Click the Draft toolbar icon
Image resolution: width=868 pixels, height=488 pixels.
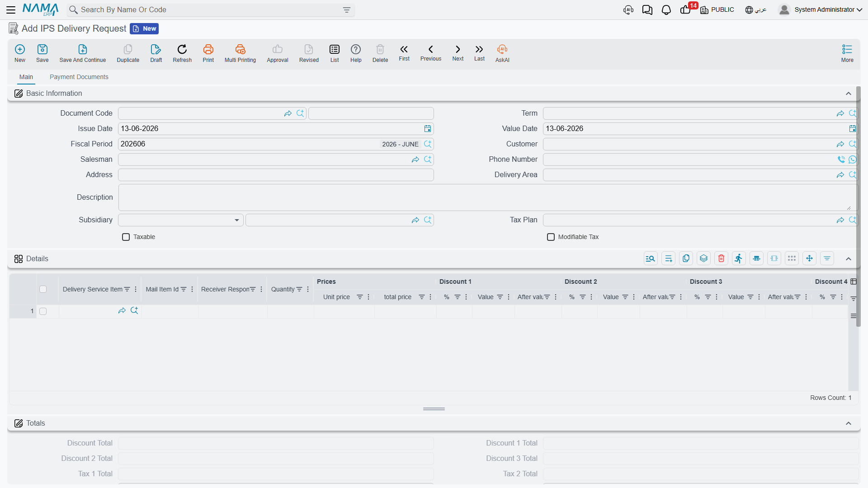(156, 53)
